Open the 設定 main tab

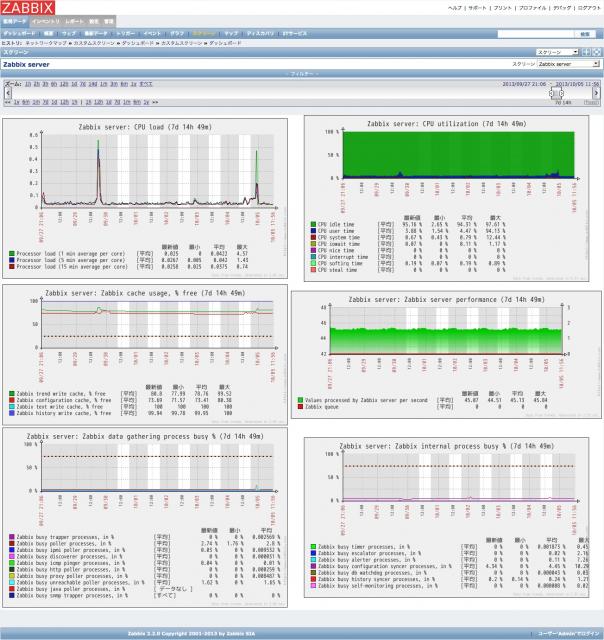93,21
